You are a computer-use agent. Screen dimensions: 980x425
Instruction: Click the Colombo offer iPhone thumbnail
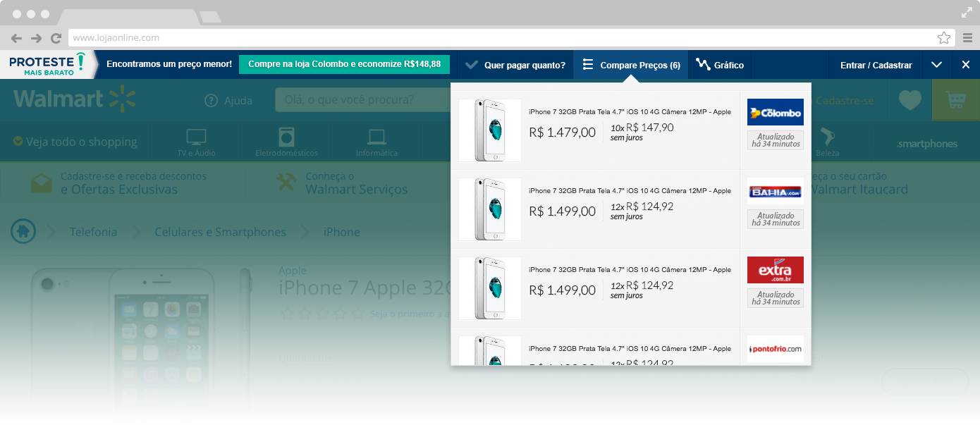[490, 130]
